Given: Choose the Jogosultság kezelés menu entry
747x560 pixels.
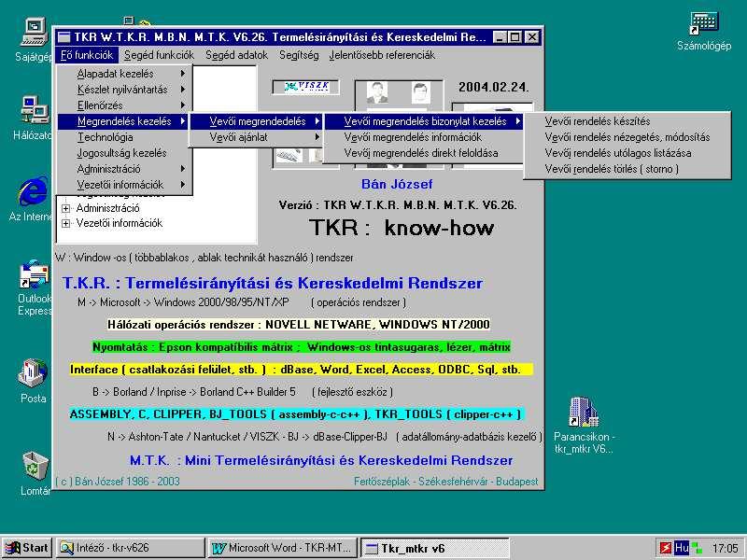Looking at the screenshot, I should [x=124, y=153].
